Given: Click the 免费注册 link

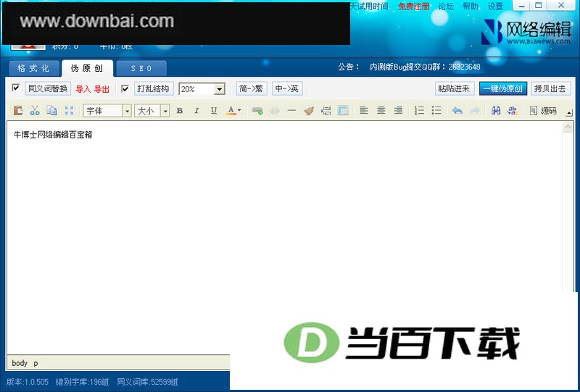Looking at the screenshot, I should (413, 7).
